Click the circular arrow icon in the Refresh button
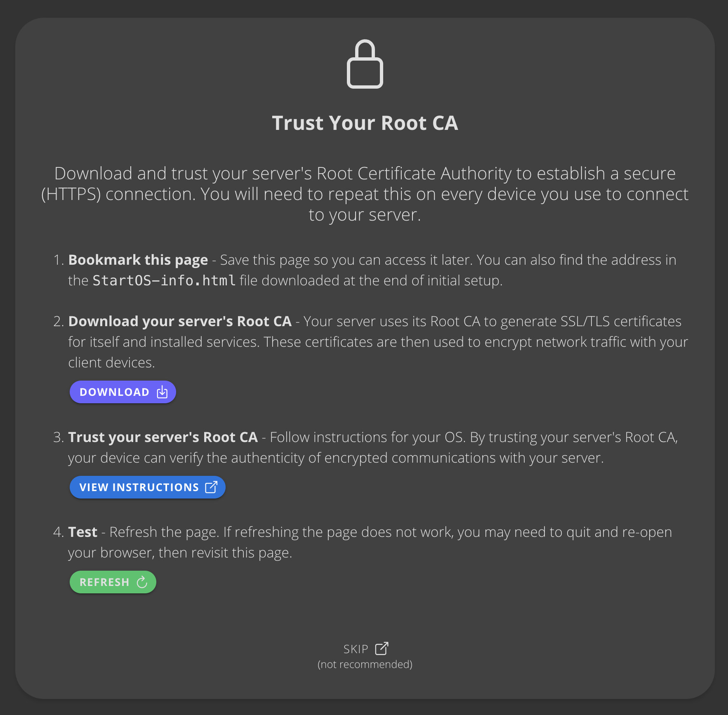Screen dimensions: 728x715 pyautogui.click(x=142, y=582)
